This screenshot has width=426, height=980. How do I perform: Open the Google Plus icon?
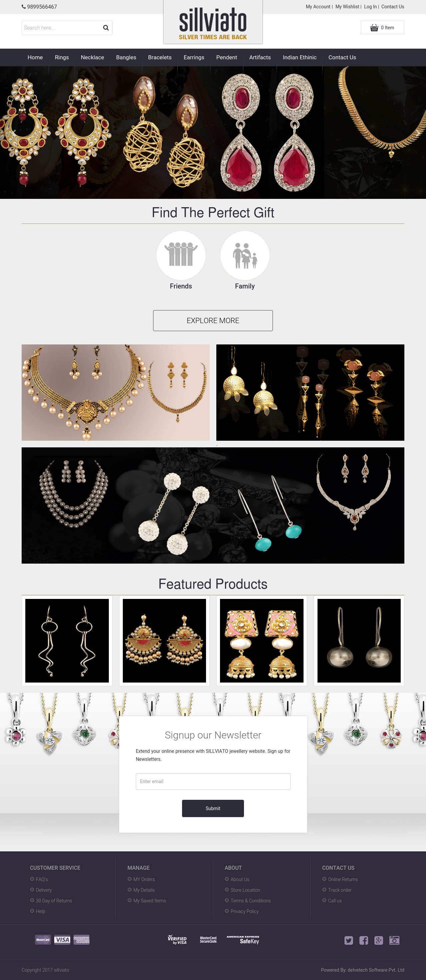(x=378, y=940)
